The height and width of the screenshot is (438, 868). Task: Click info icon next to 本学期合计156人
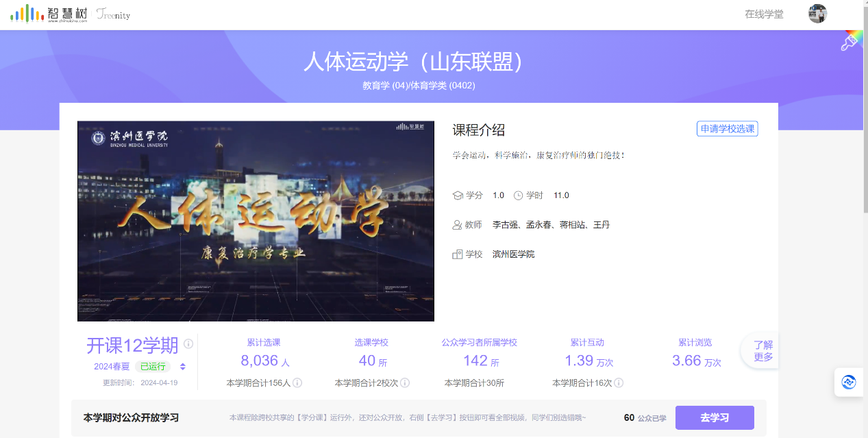tap(298, 383)
